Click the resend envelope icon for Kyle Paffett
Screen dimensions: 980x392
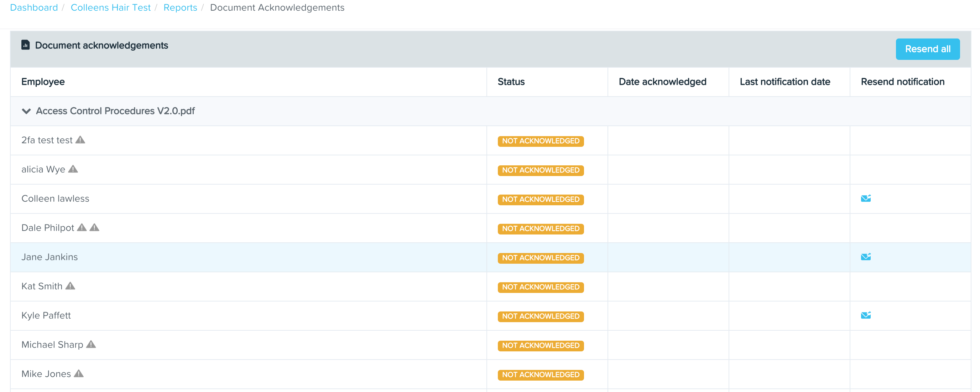pos(866,315)
